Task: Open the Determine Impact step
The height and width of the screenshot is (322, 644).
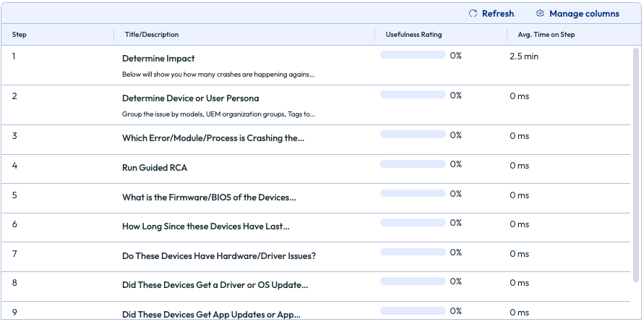Action: pos(158,59)
